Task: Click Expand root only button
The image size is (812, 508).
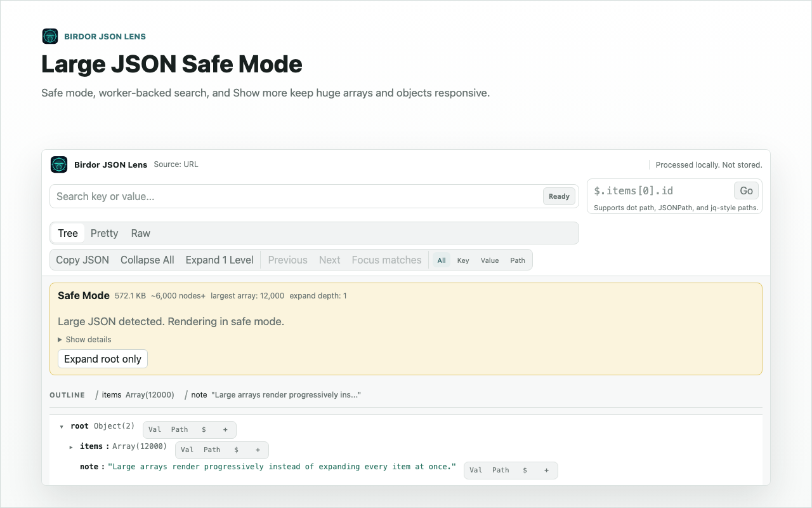Action: tap(103, 359)
